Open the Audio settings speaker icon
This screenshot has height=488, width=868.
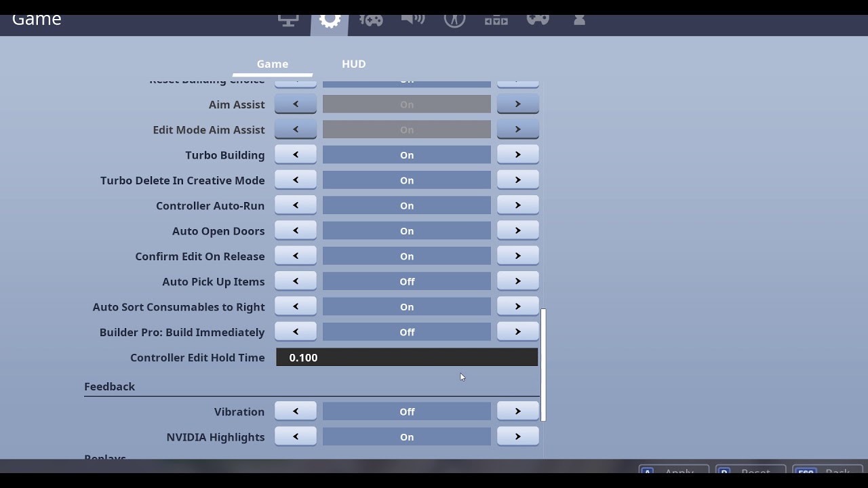tap(413, 18)
